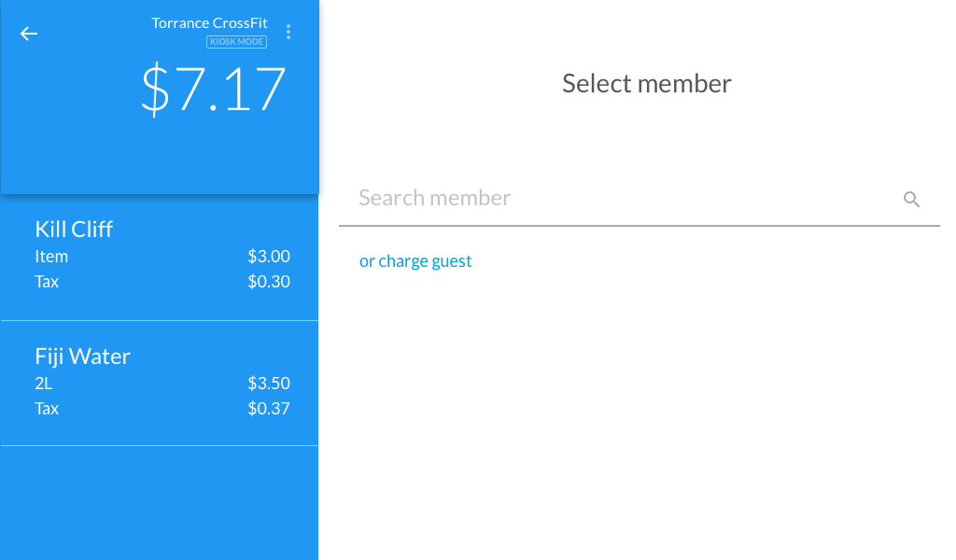Go back using the left arrow
Screen dimensions: 956x560
(x=29, y=34)
